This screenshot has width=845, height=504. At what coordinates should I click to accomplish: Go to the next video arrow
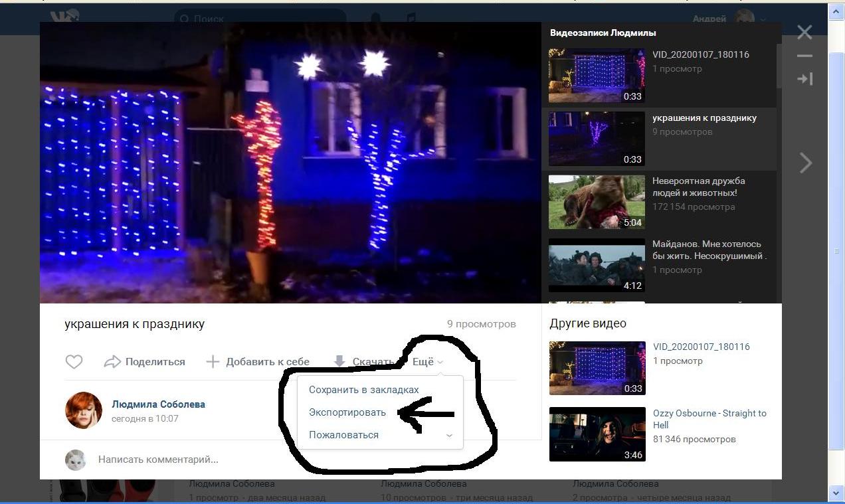(x=806, y=163)
